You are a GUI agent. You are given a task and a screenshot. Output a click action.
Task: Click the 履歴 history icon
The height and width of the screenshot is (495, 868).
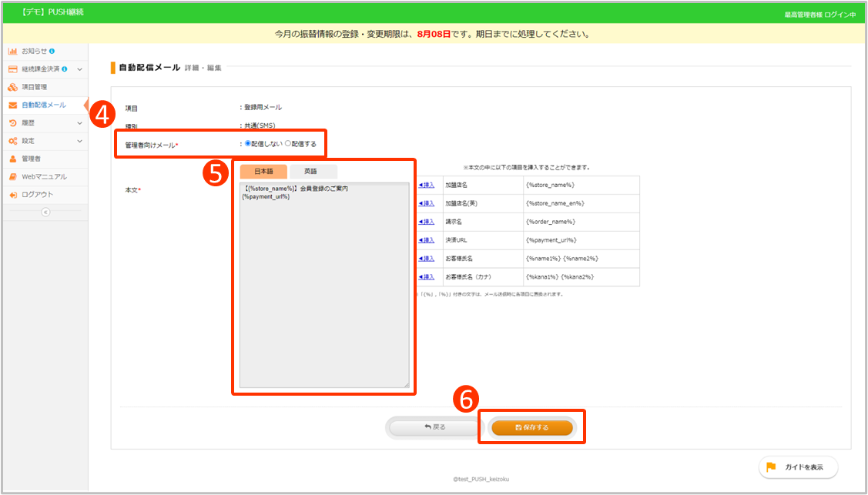[13, 122]
